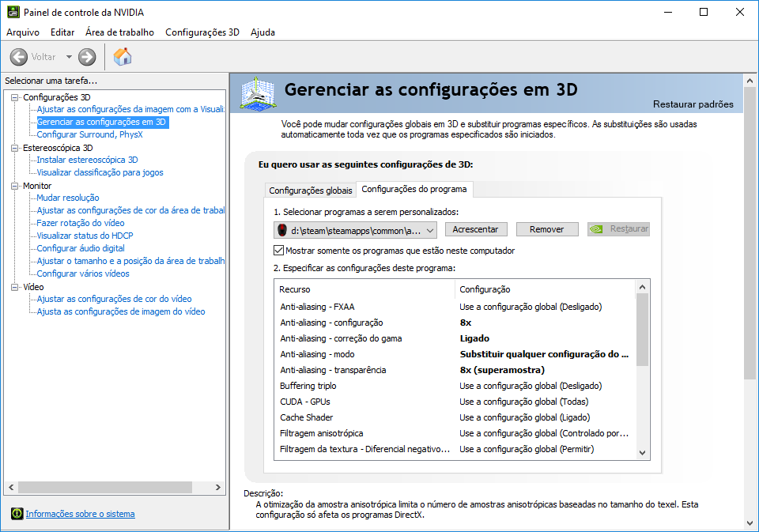Viewport: 759px width, 532px height.
Task: Open 'Visualizar classificação para jogos' task
Action: (x=100, y=172)
